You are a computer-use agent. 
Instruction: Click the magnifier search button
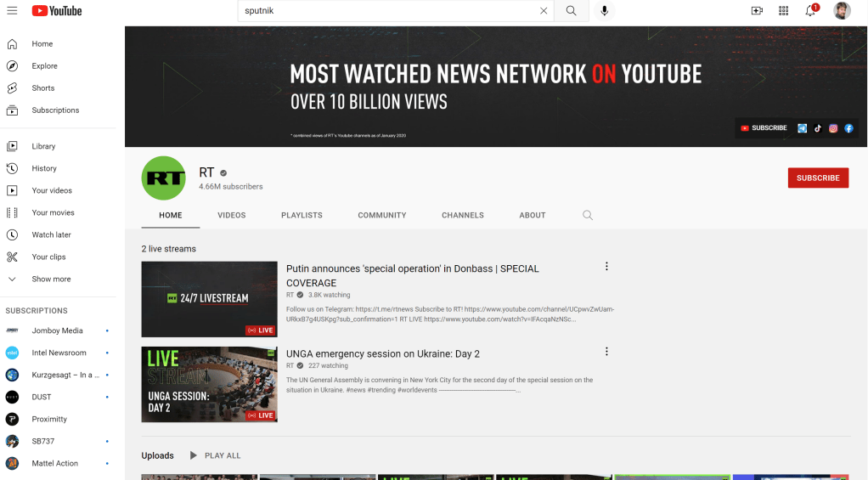pos(572,10)
